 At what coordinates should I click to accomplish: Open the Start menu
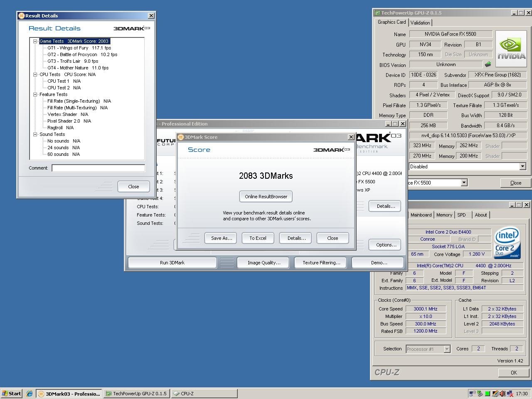pos(12,394)
